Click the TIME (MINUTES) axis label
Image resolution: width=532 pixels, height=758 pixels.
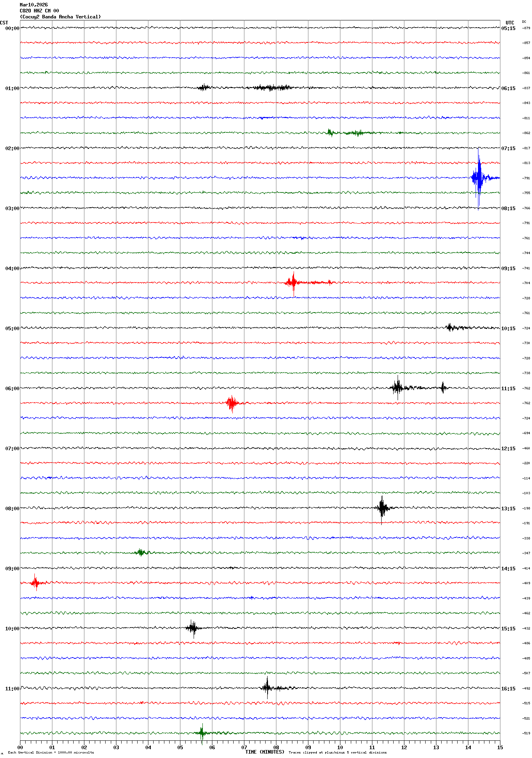pyautogui.click(x=264, y=752)
